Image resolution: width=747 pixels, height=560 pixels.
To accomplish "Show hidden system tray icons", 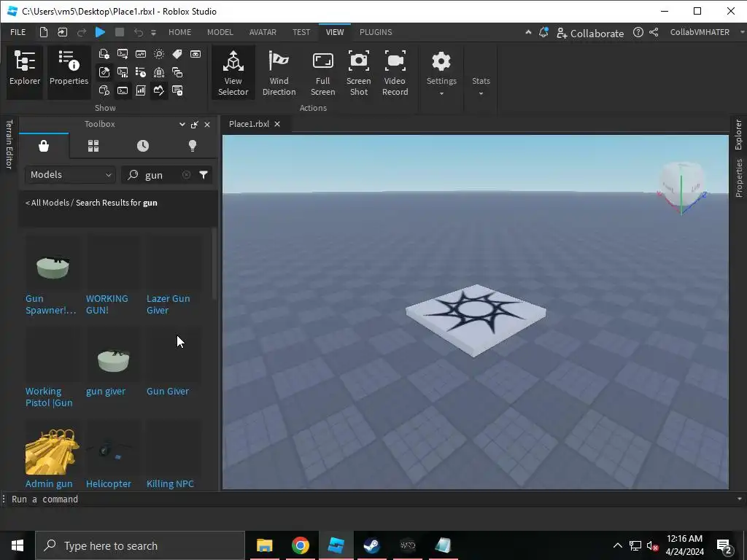I will click(x=617, y=545).
